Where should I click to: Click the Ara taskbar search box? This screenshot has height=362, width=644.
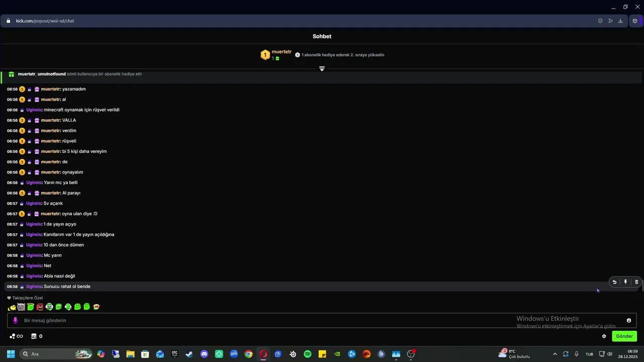point(56,354)
